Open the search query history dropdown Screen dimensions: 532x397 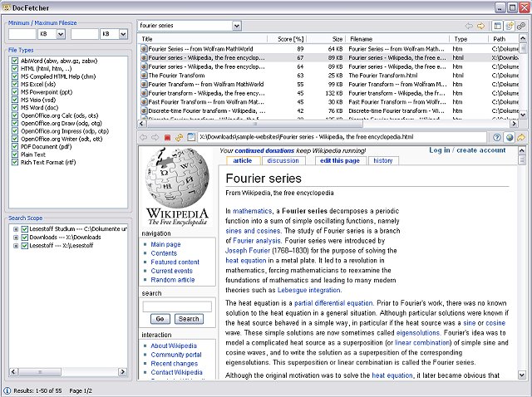pos(236,27)
